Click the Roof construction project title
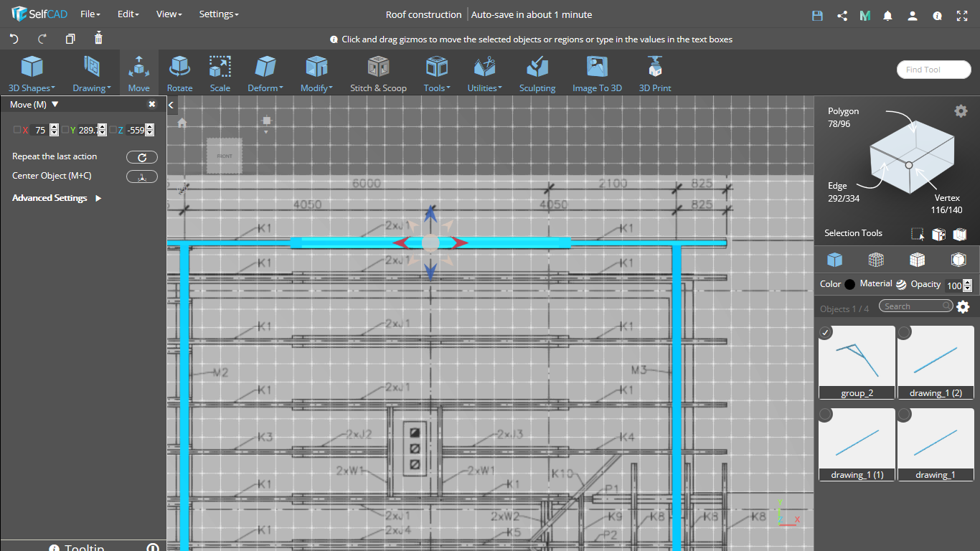The height and width of the screenshot is (551, 980). (x=423, y=14)
